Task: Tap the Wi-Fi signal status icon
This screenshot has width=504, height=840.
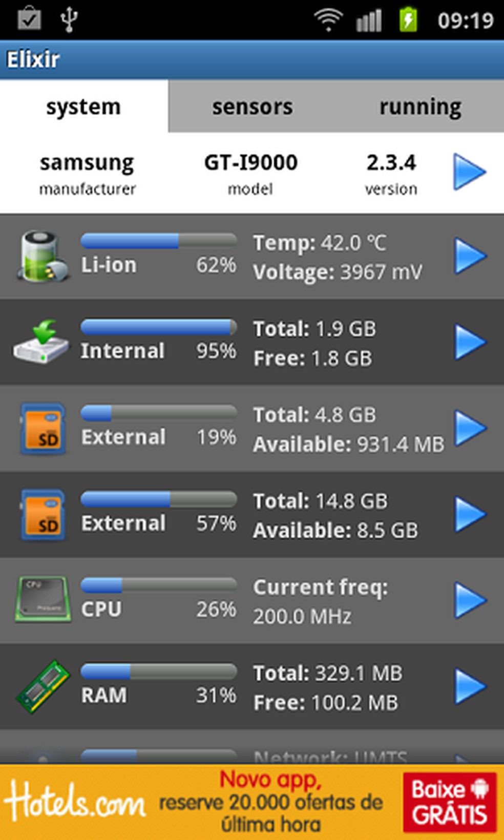Action: pos(328,19)
